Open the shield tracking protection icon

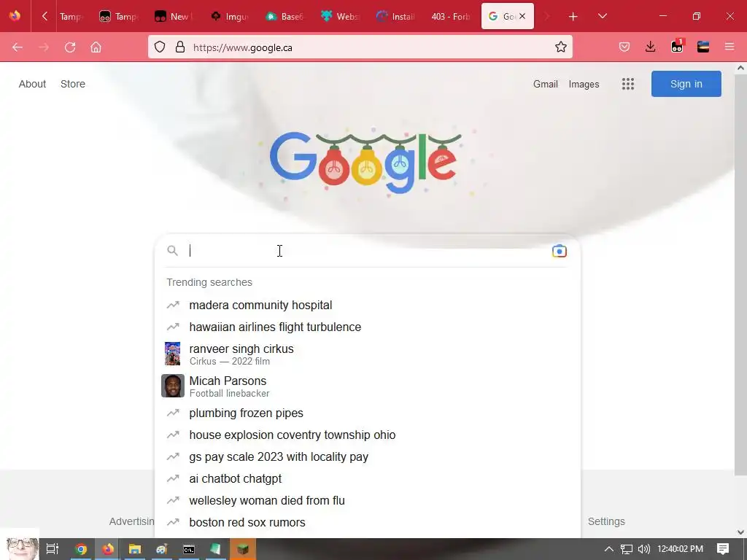160,47
